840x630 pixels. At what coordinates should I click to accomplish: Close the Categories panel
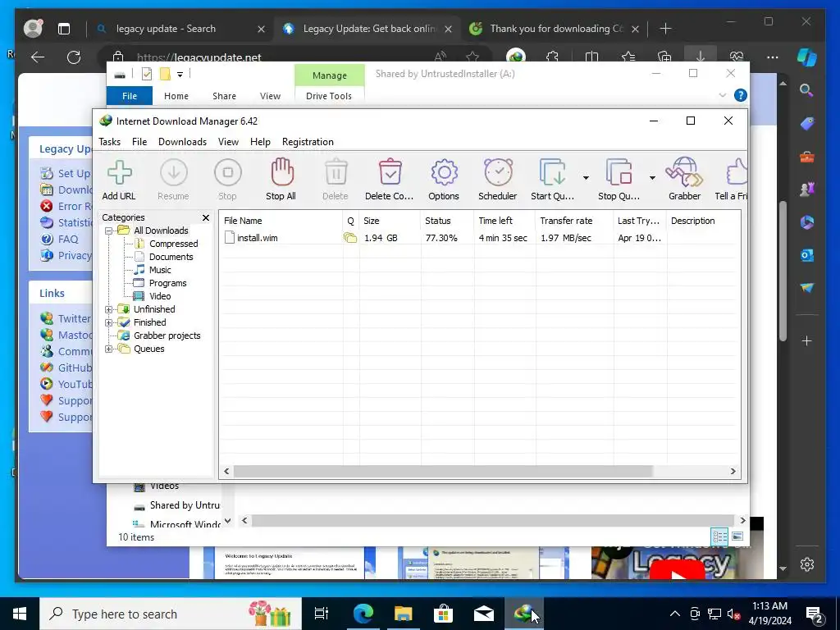206,217
